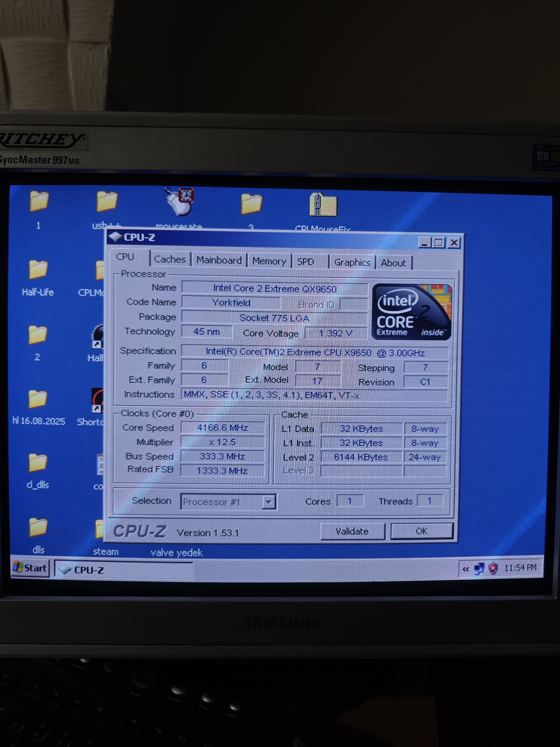
Task: Select the mouserate mouse icon on the desktop
Action: coord(180,201)
